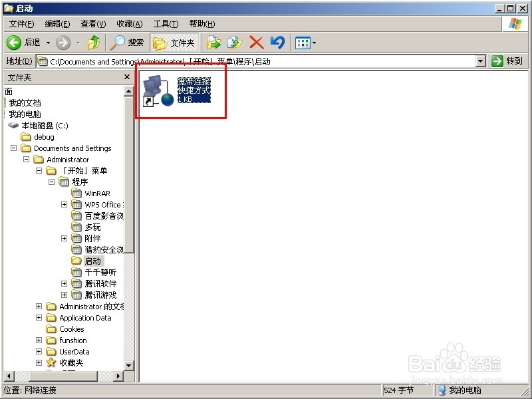
Task: Collapse the 程序 tree node
Action: click(x=52, y=182)
